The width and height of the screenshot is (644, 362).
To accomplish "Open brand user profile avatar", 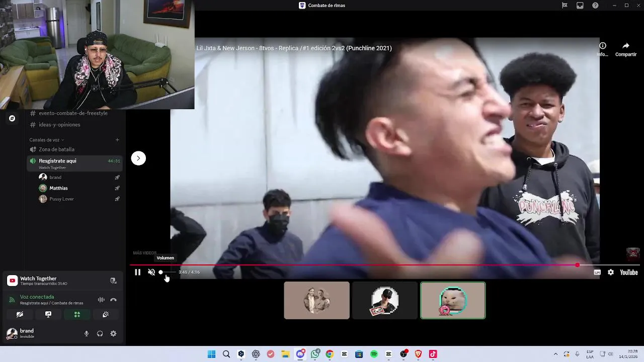I will (12, 333).
